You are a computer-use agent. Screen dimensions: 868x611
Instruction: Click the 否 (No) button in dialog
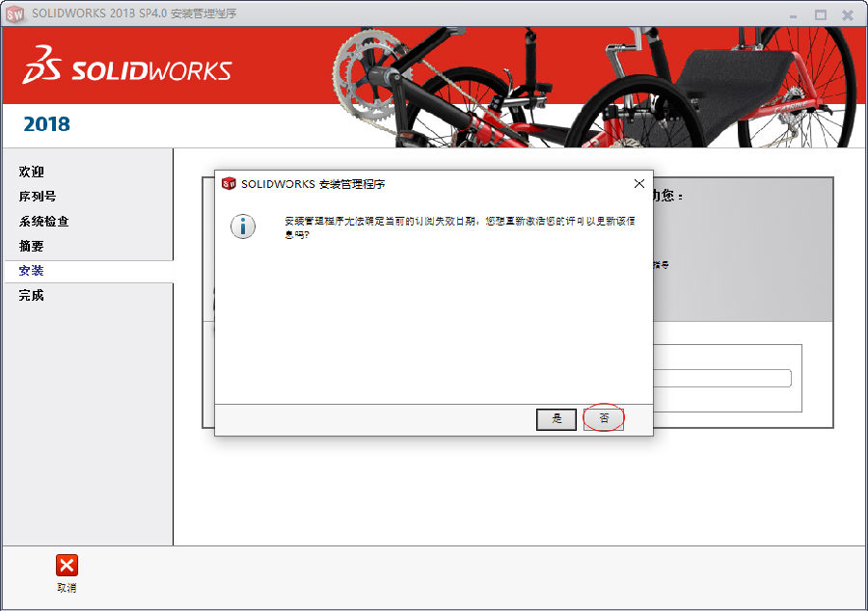click(x=604, y=418)
